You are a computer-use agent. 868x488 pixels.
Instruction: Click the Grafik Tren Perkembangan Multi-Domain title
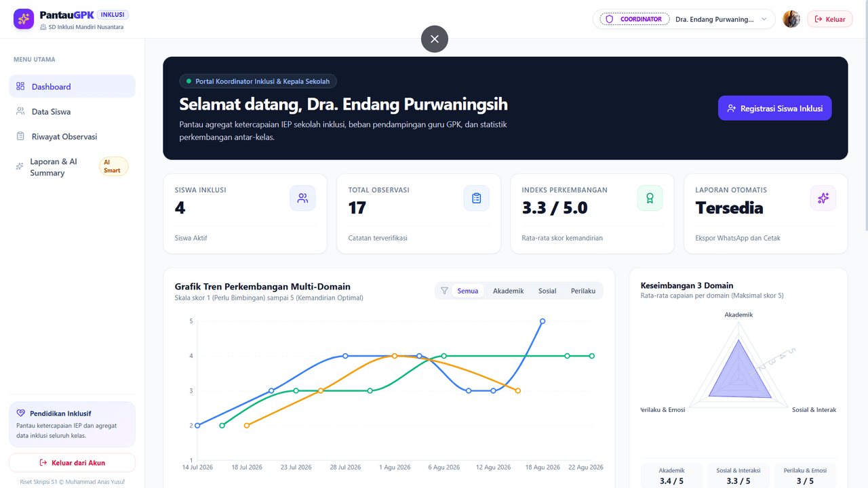click(262, 287)
